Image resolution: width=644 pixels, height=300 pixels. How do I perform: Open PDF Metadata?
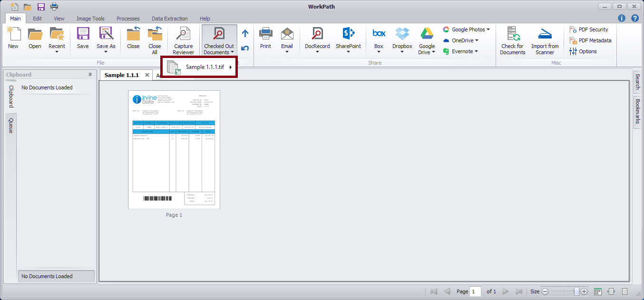click(590, 40)
